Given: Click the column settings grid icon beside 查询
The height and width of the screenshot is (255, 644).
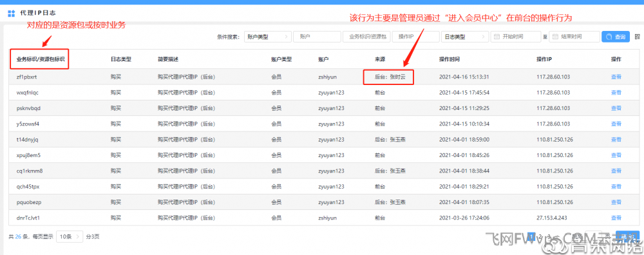Looking at the screenshot, I should click(638, 37).
